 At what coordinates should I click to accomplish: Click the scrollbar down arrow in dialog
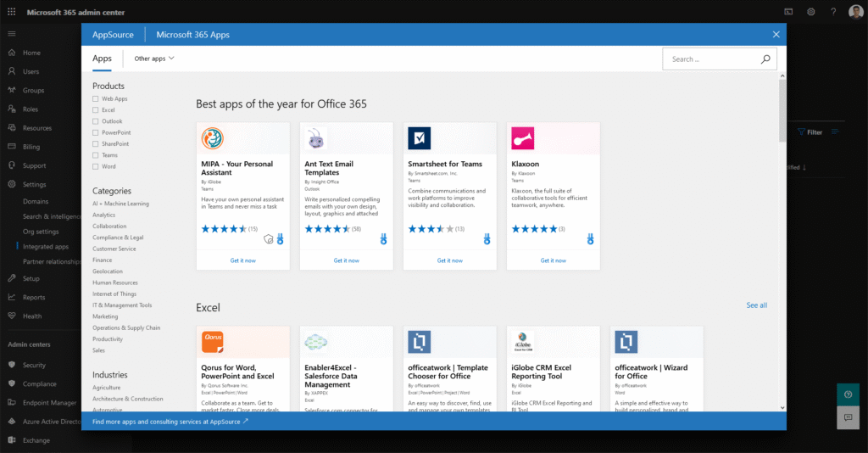tap(782, 407)
